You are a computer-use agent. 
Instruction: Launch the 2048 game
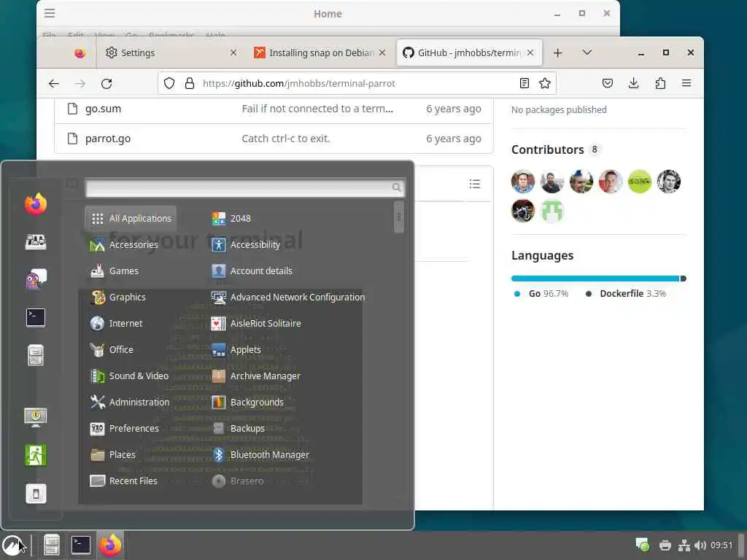click(x=231, y=219)
